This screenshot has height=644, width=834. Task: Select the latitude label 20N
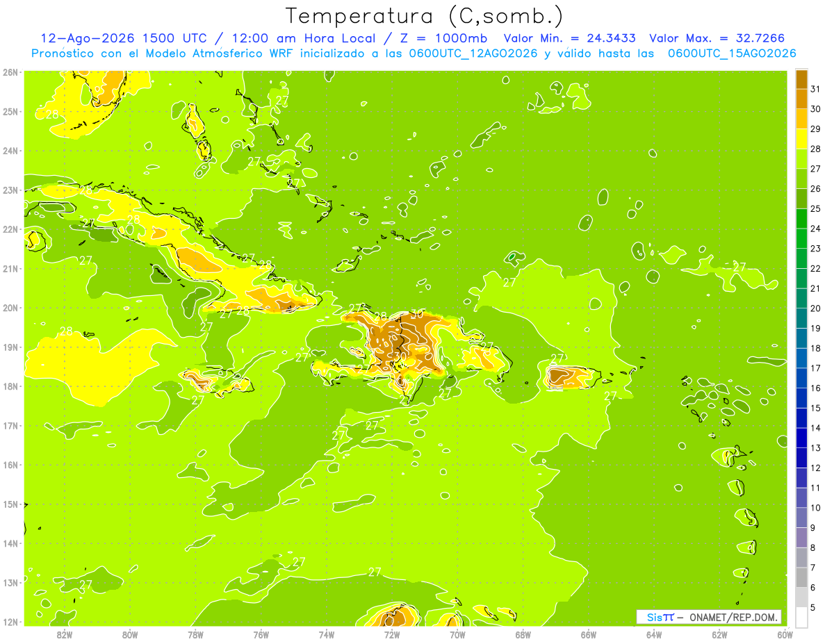click(x=10, y=308)
